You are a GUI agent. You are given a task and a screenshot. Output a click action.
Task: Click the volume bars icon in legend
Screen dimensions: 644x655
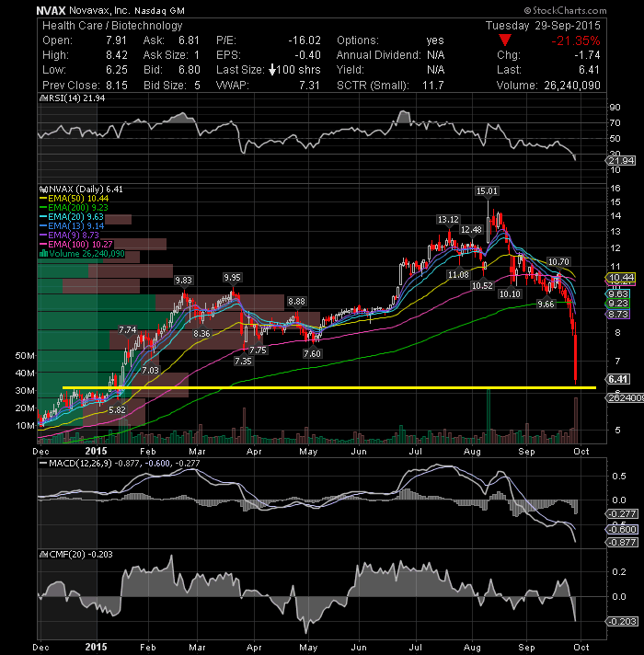[43, 254]
